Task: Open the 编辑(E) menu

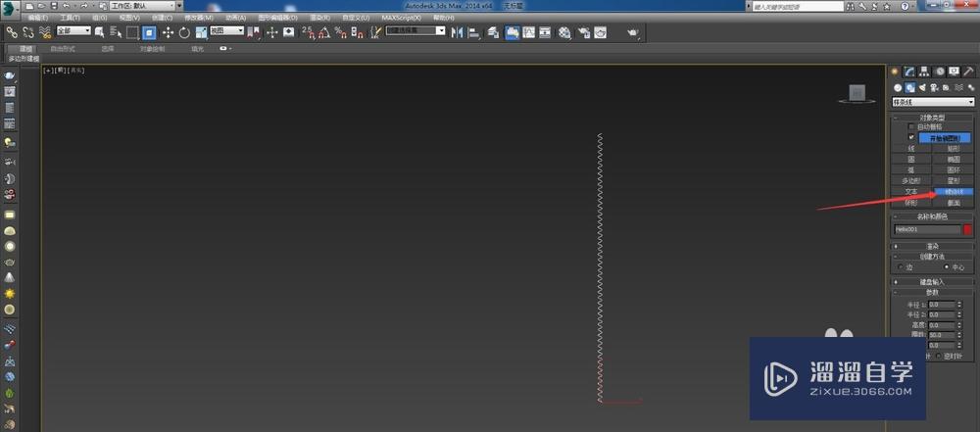Action: (x=37, y=18)
